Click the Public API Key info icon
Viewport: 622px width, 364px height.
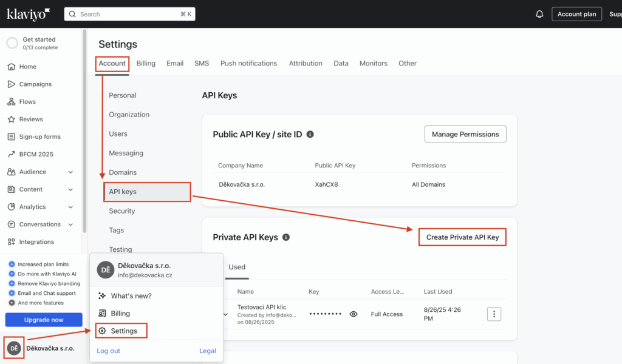(x=310, y=134)
